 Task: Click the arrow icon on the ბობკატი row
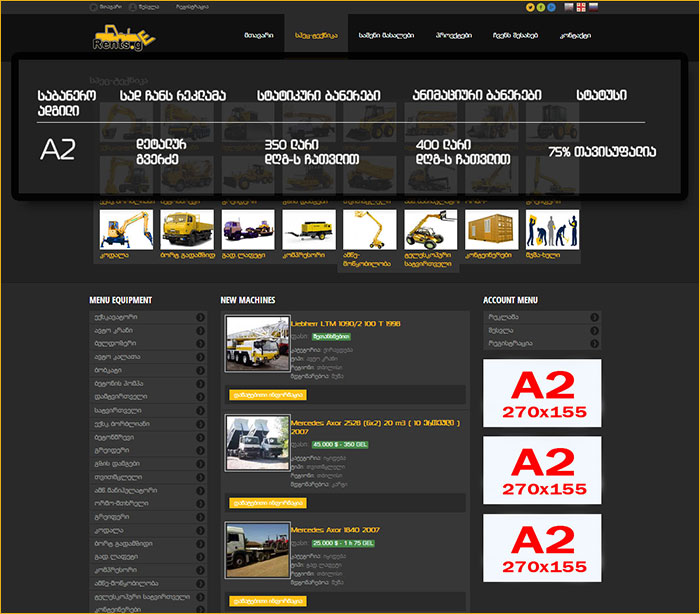click(200, 370)
